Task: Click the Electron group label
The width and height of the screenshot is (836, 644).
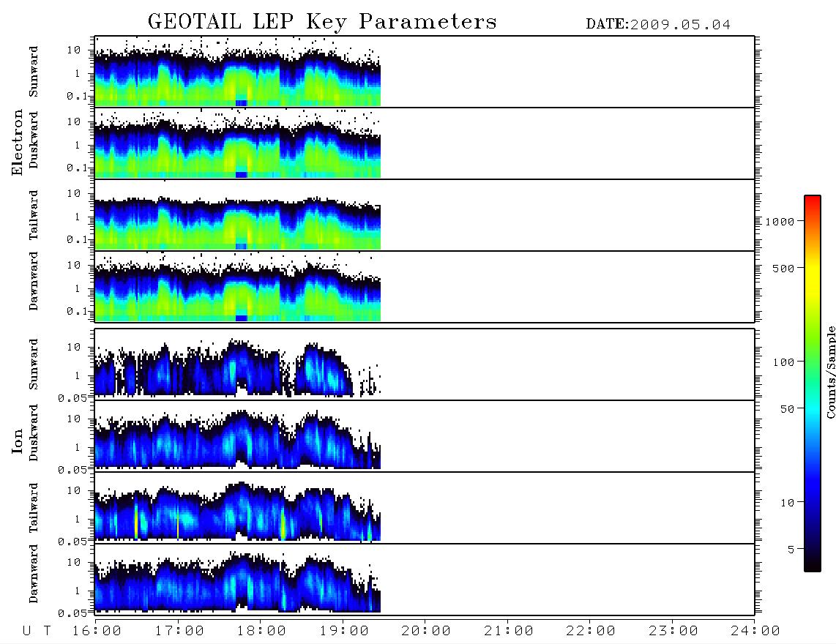Action: [18, 143]
